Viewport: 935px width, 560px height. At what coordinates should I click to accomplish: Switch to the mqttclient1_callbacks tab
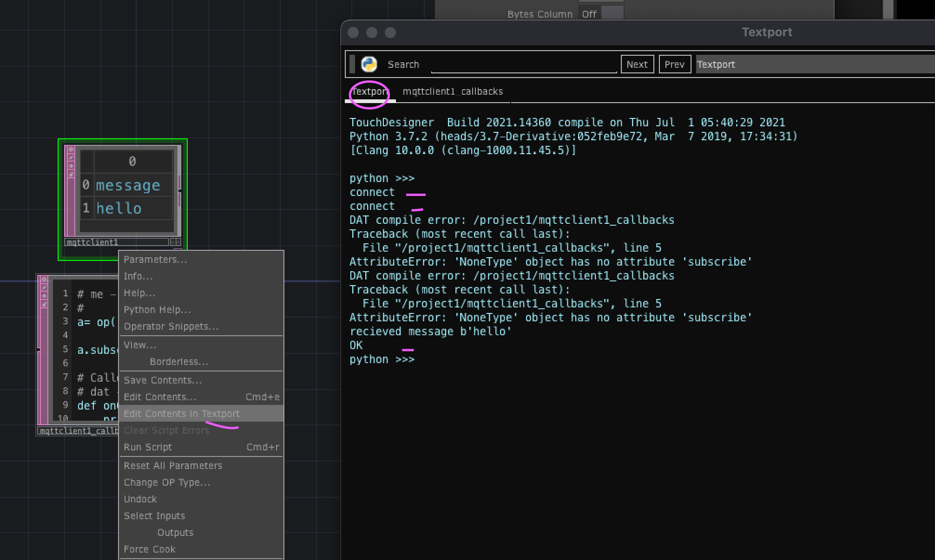(452, 91)
